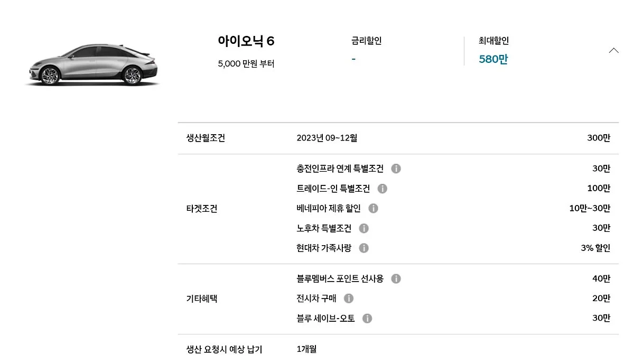Select the 생산월조건 row label

coord(206,138)
